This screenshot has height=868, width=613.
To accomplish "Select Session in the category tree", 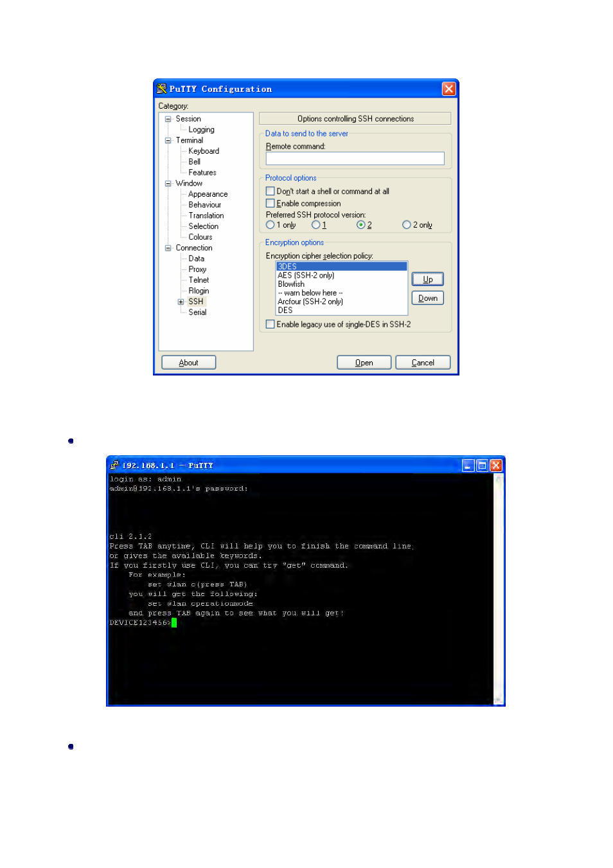I will click(188, 119).
